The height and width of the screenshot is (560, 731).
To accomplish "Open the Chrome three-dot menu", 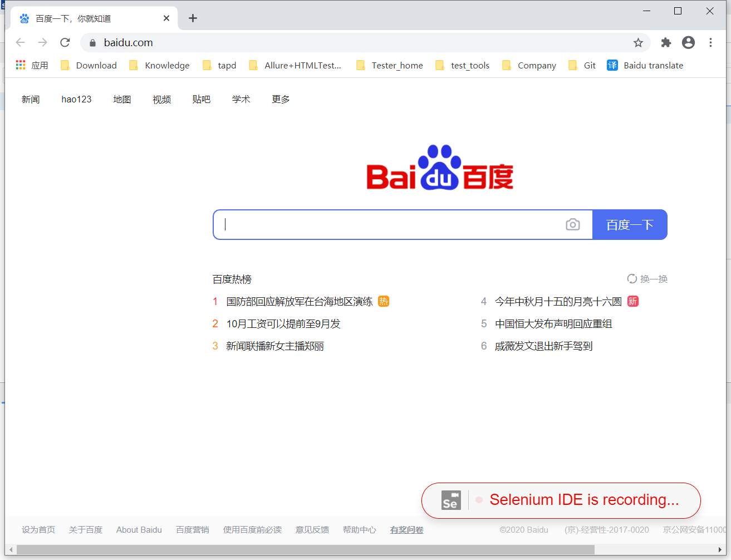I will (x=710, y=42).
